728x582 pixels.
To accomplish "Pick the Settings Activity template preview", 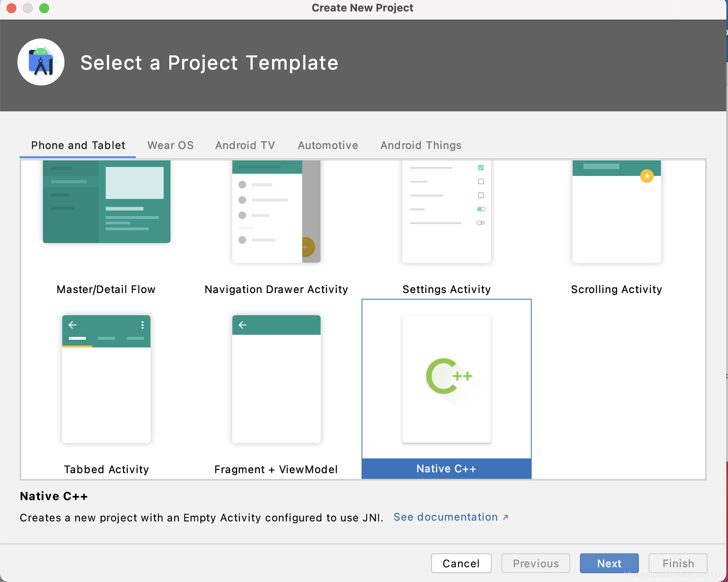I will (x=447, y=212).
